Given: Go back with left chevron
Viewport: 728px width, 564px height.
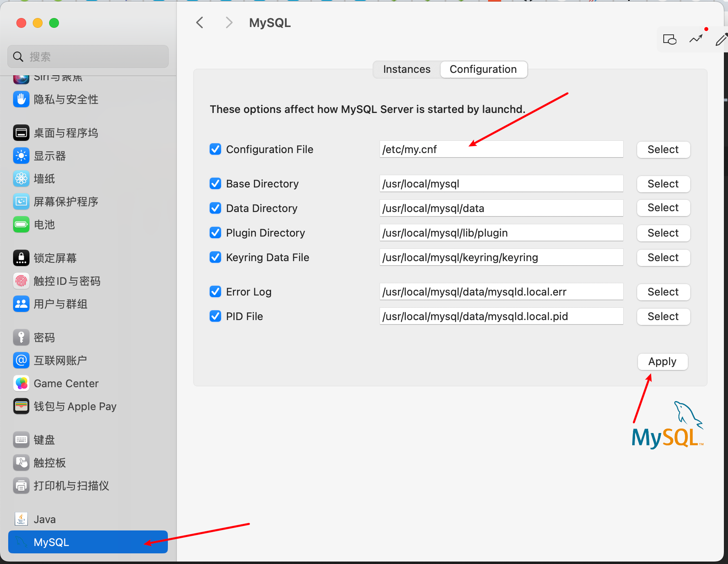Looking at the screenshot, I should click(x=200, y=23).
